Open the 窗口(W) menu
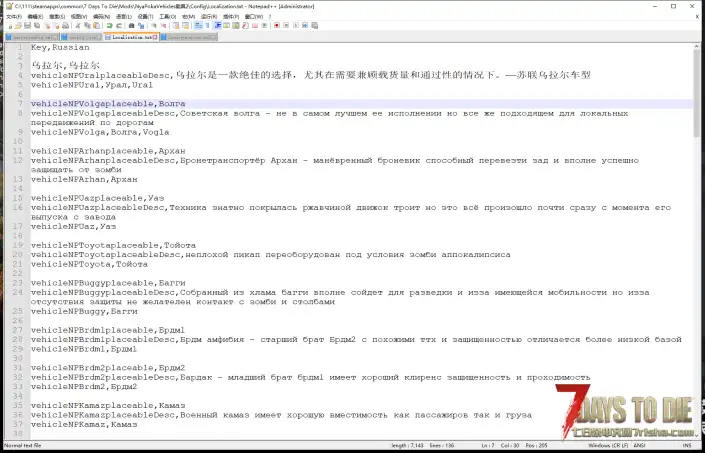 (254, 17)
